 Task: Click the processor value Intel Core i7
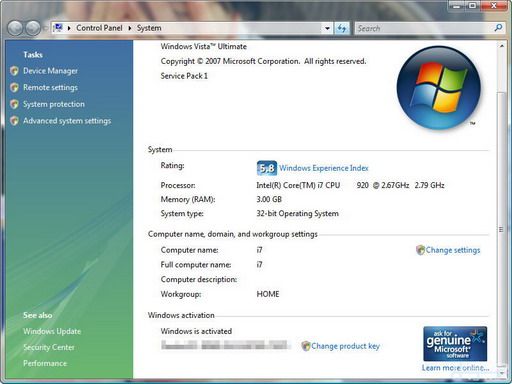(x=350, y=185)
